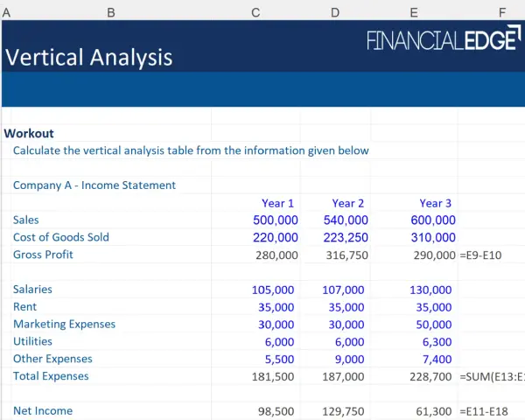Image resolution: width=525 pixels, height=420 pixels.
Task: Select Gross Profit value 280,000
Action: tap(276, 255)
